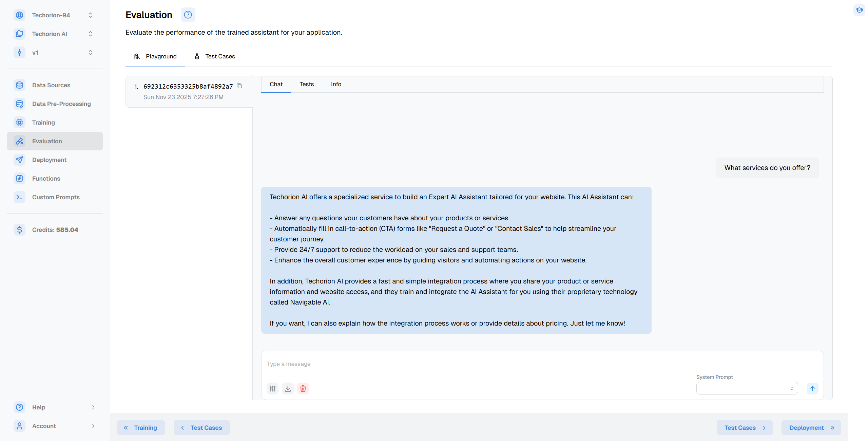Expand the v1 version selector
Image resolution: width=868 pixels, height=441 pixels.
pyautogui.click(x=54, y=53)
